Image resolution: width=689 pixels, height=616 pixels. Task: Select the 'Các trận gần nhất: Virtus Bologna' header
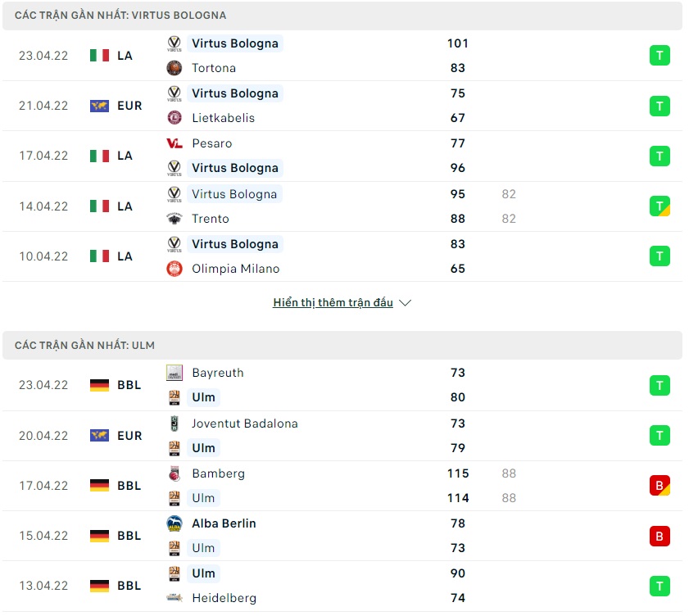(x=120, y=16)
